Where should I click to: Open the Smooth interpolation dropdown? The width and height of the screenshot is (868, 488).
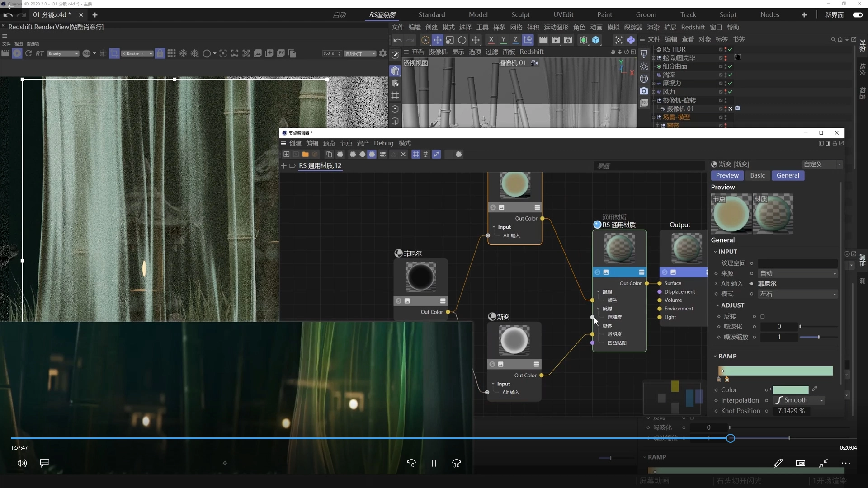click(x=799, y=400)
